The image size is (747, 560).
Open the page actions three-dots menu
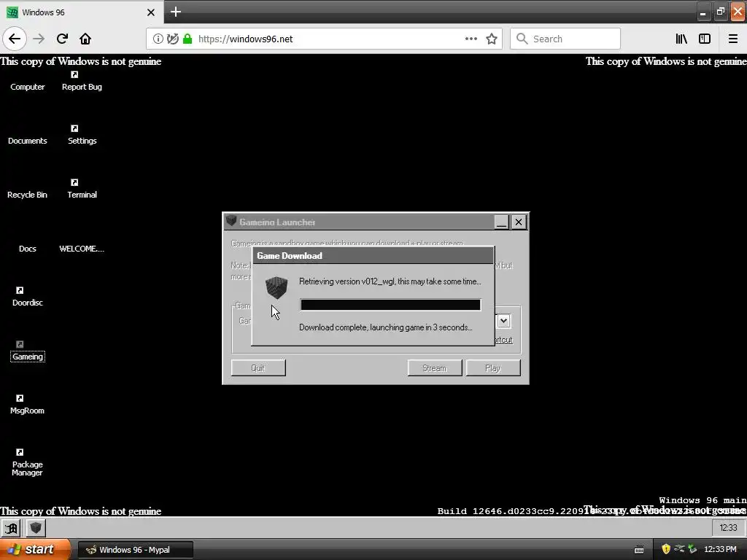pos(471,39)
